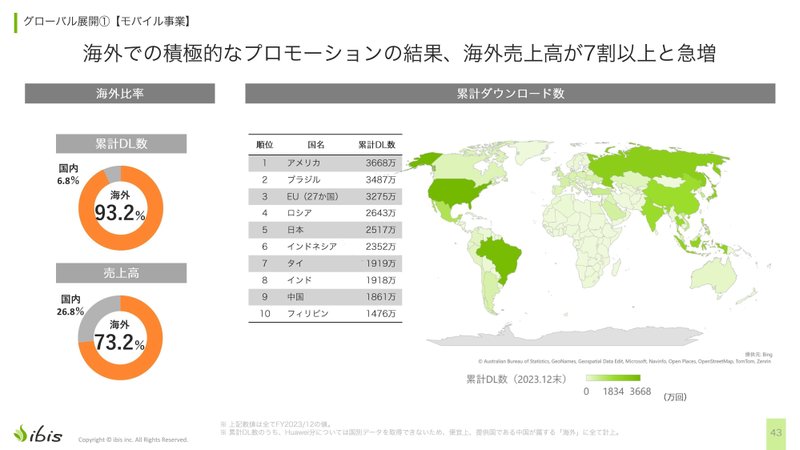The height and width of the screenshot is (450, 800).
Task: Click the EU（27か国） table cell
Action: tap(312, 196)
